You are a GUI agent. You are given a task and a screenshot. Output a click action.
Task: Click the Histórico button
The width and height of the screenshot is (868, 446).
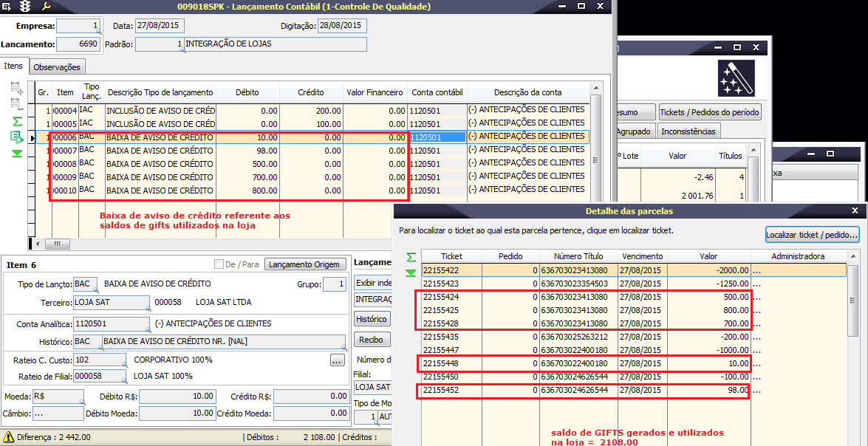[x=372, y=319]
